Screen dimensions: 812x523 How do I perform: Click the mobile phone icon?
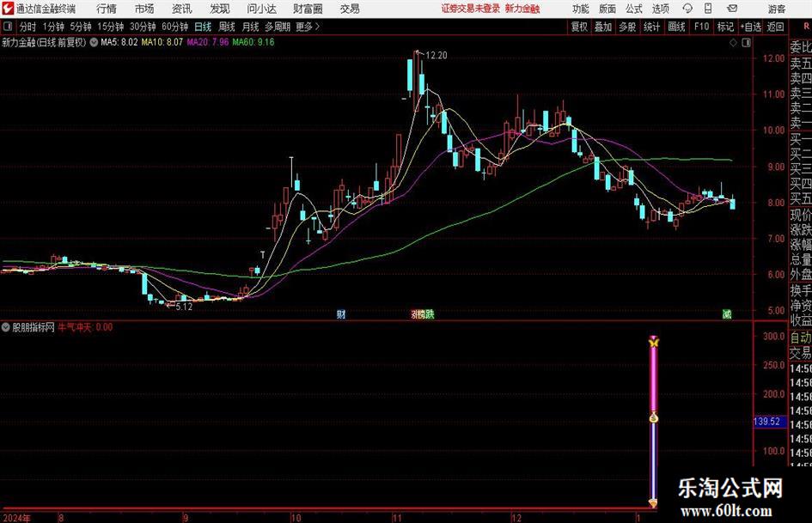coord(708,9)
